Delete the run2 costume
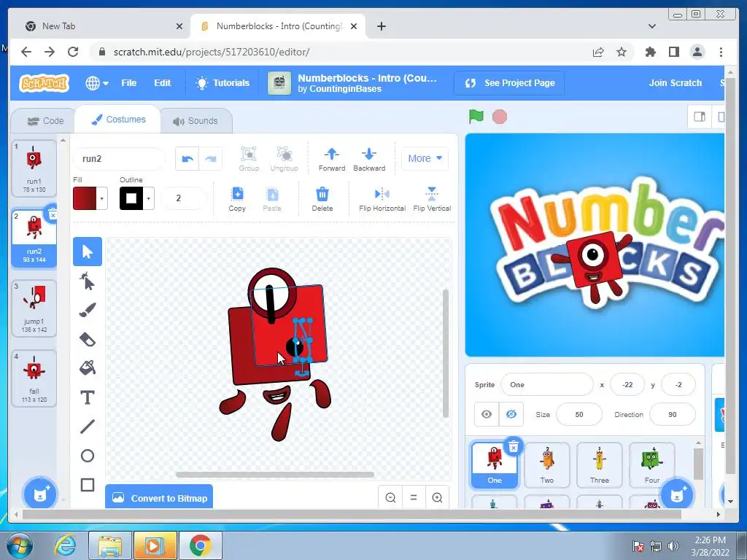The width and height of the screenshot is (747, 560). pyautogui.click(x=53, y=214)
